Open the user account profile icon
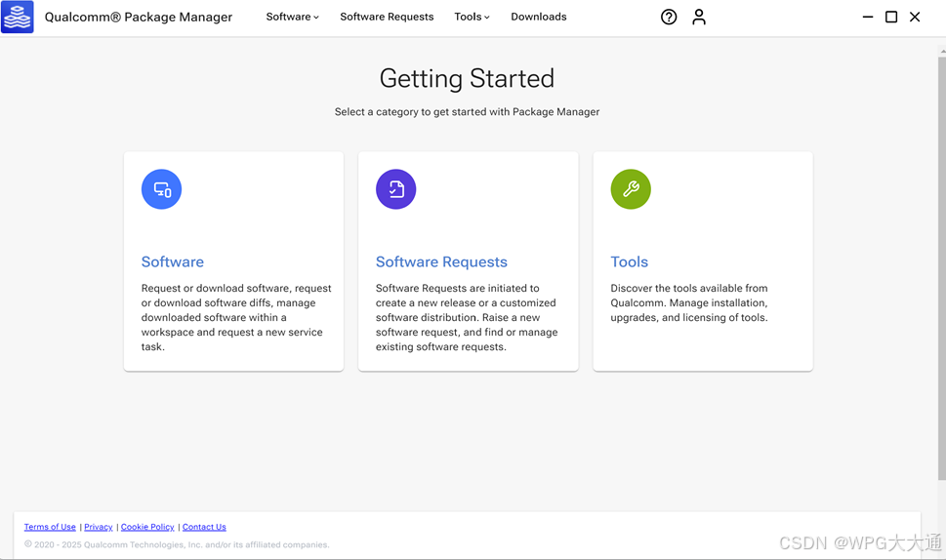Viewport: 946px width, 560px height. tap(699, 17)
